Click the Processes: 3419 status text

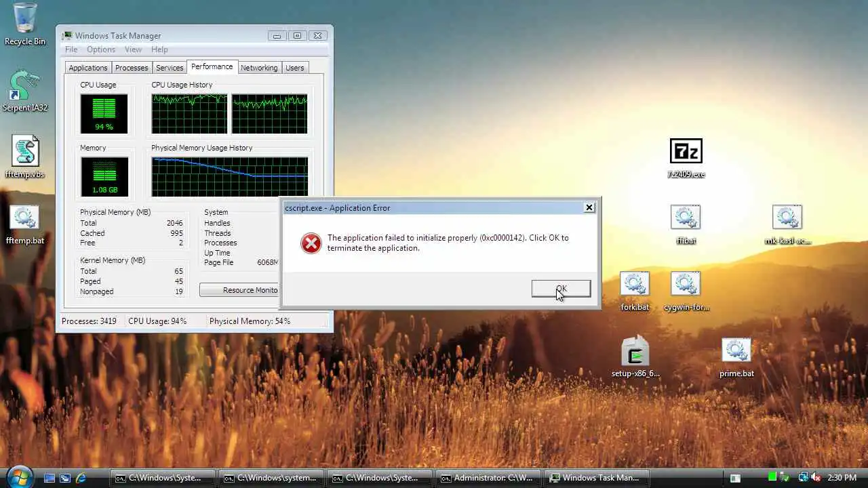pos(90,321)
